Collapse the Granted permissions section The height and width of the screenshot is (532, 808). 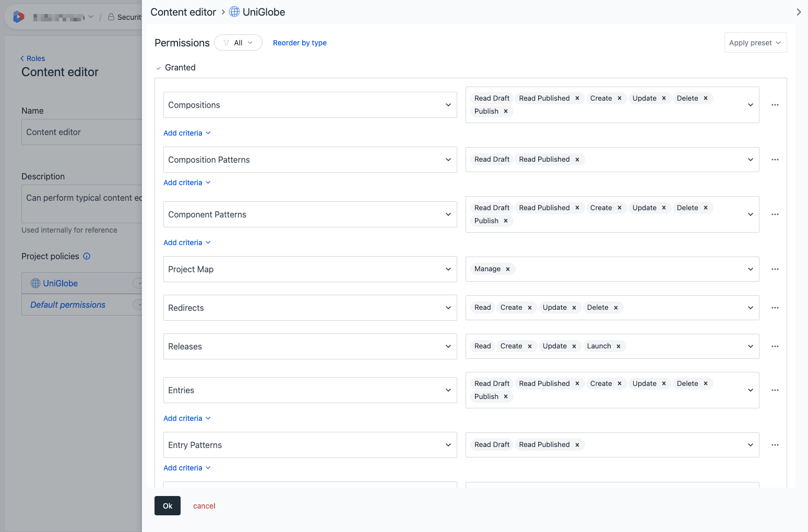pyautogui.click(x=159, y=68)
